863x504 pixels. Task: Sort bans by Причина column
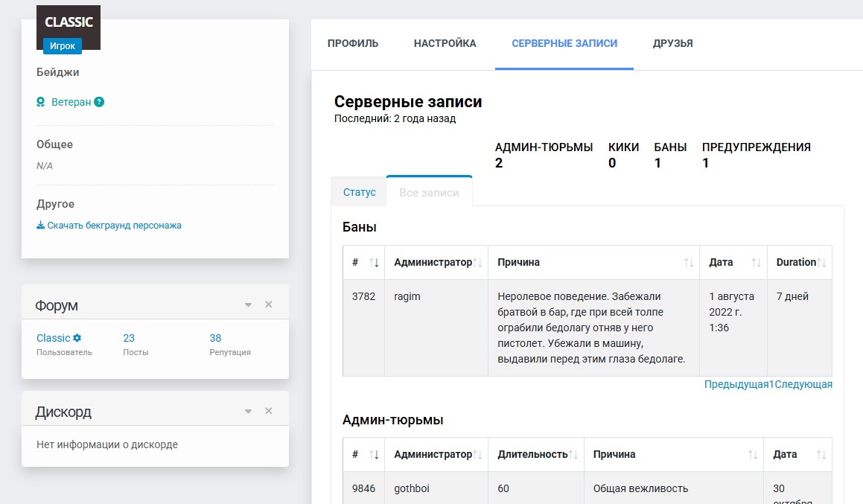689,263
